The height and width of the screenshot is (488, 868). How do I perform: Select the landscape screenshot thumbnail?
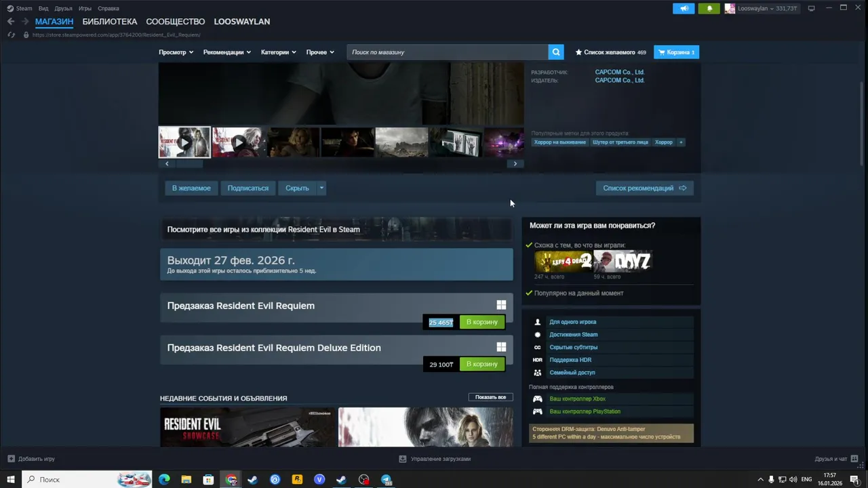coord(401,142)
